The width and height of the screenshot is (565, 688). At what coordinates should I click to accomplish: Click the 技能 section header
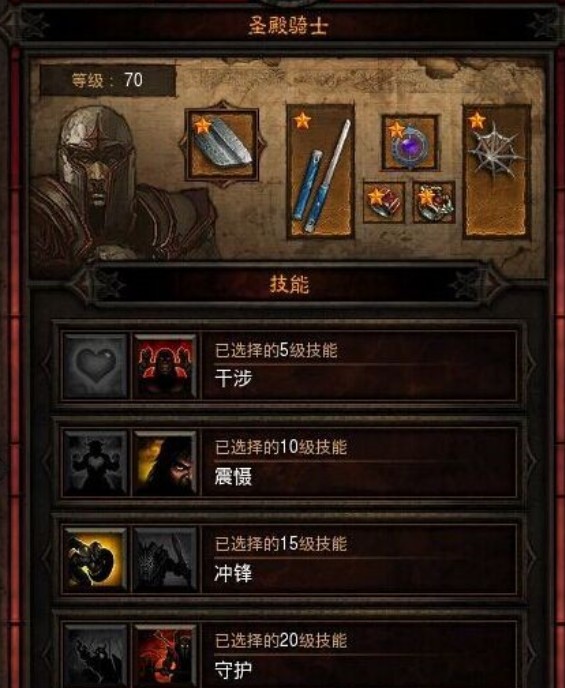point(289,284)
